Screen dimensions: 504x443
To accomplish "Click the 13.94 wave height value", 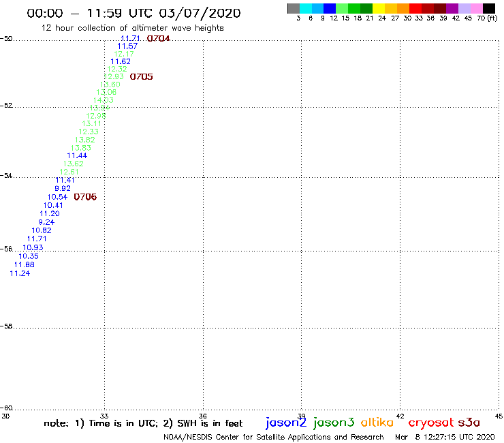I will click(x=99, y=108).
